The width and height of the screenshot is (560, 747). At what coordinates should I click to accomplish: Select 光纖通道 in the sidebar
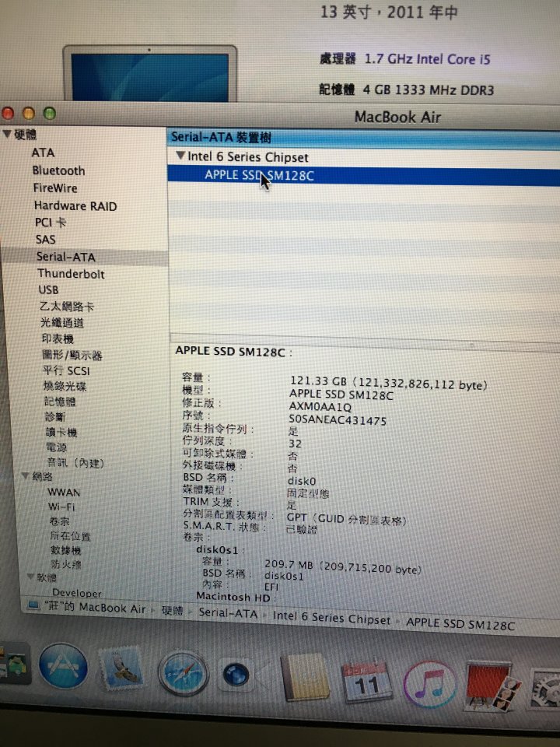[x=62, y=322]
